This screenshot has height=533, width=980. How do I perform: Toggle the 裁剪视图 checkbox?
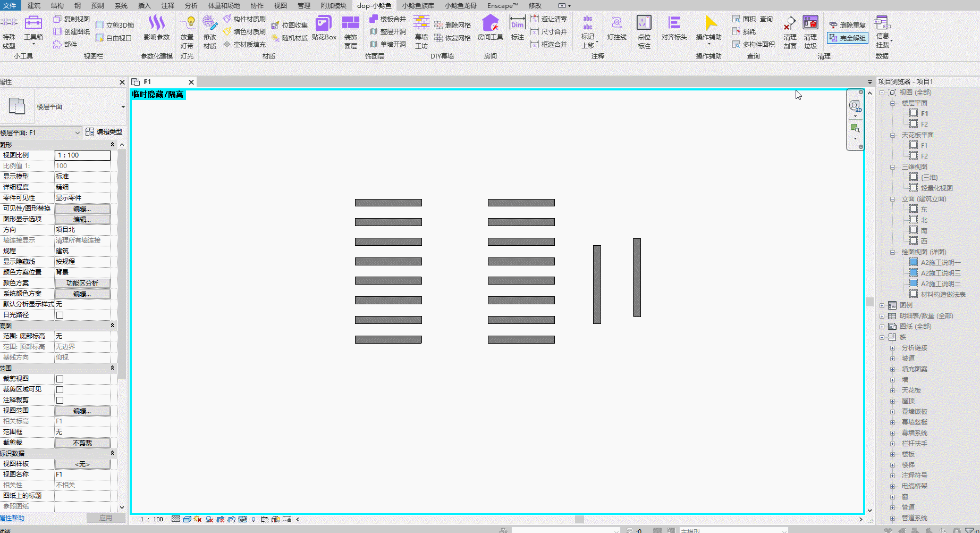(60, 379)
